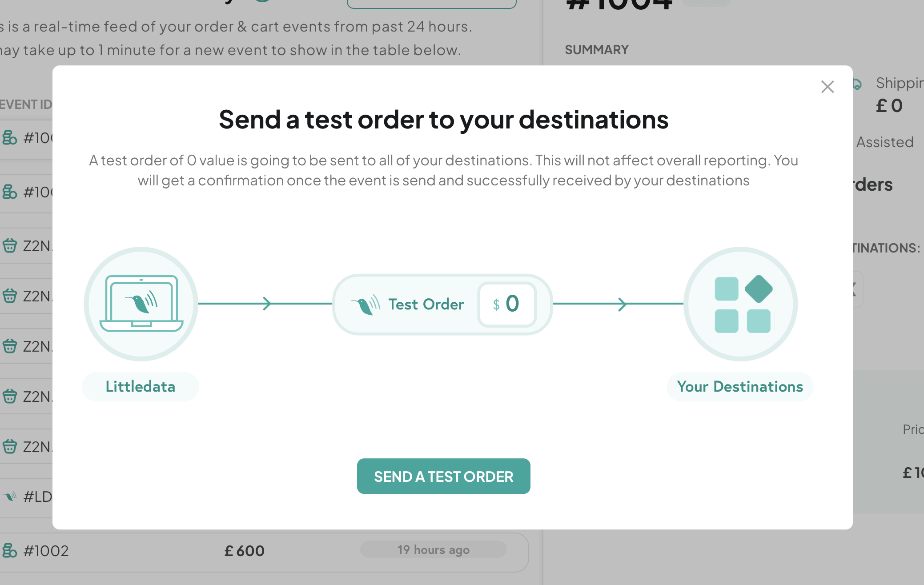The image size is (924, 585).
Task: Select order #1002 row in event table
Action: tap(264, 552)
